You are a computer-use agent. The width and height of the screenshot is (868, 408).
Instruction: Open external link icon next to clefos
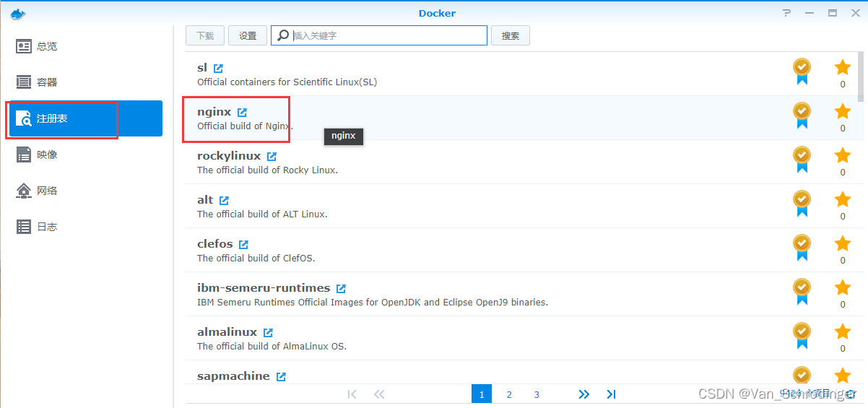(x=243, y=245)
